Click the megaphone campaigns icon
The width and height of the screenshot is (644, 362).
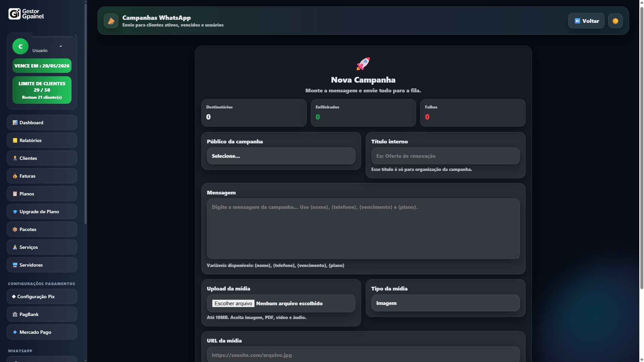(x=111, y=21)
